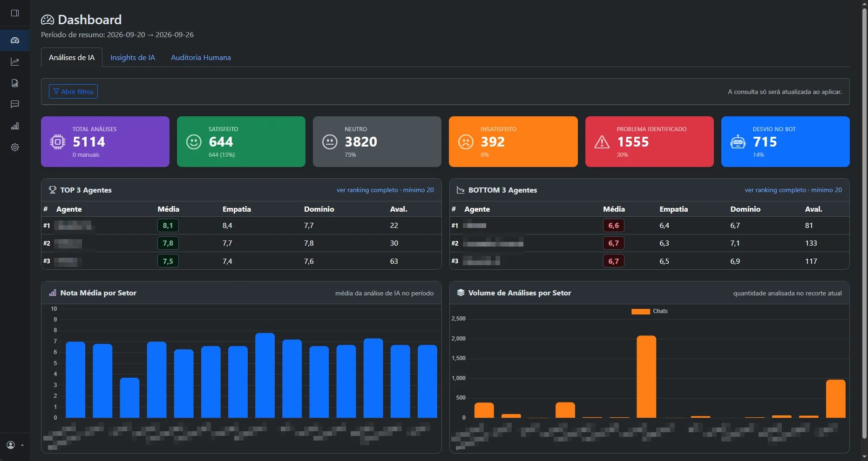The height and width of the screenshot is (461, 868).
Task: Click the Domínio value 7,1 in BOTTOM 3
Action: pyautogui.click(x=735, y=243)
